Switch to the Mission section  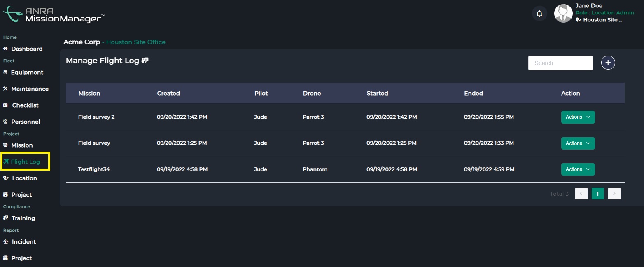tap(5, 145)
